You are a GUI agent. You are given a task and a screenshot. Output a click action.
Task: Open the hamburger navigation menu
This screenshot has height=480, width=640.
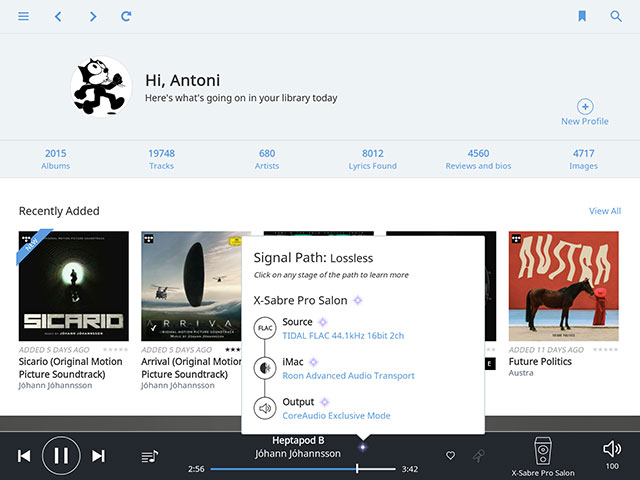coord(23,16)
